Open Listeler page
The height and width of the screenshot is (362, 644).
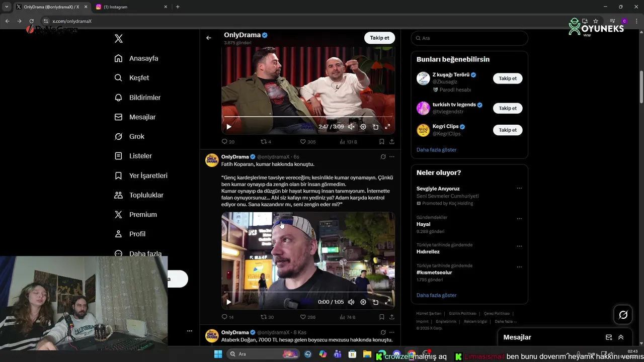click(x=133, y=156)
